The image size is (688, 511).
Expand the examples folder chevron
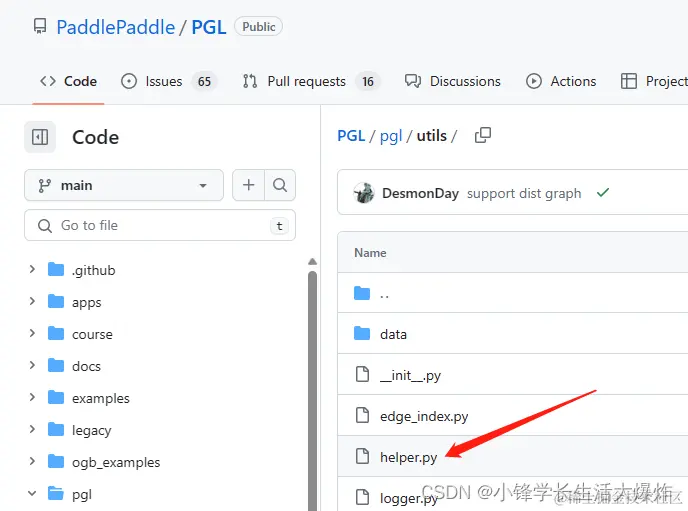(x=32, y=397)
